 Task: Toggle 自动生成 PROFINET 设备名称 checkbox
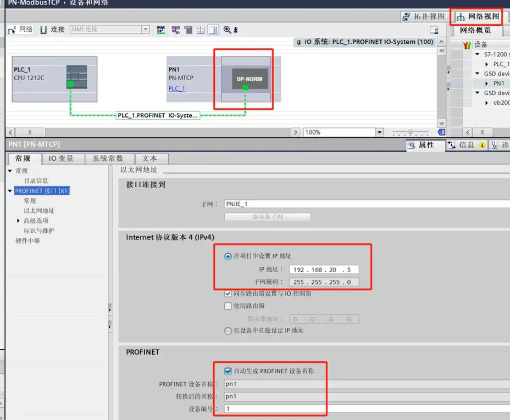pos(228,371)
